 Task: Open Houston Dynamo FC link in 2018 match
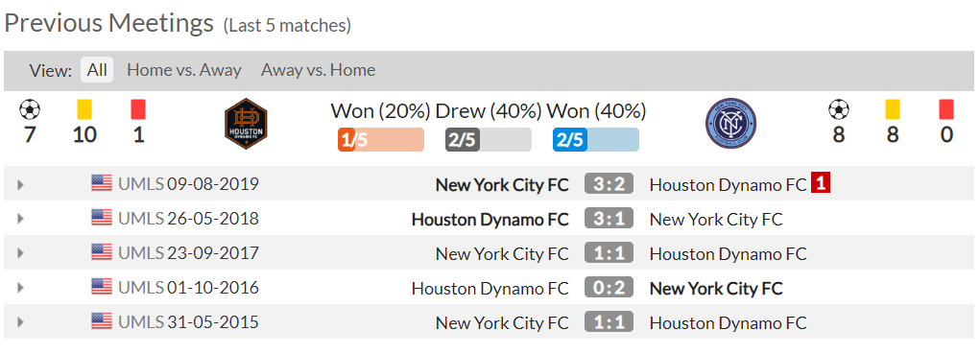[x=490, y=219]
